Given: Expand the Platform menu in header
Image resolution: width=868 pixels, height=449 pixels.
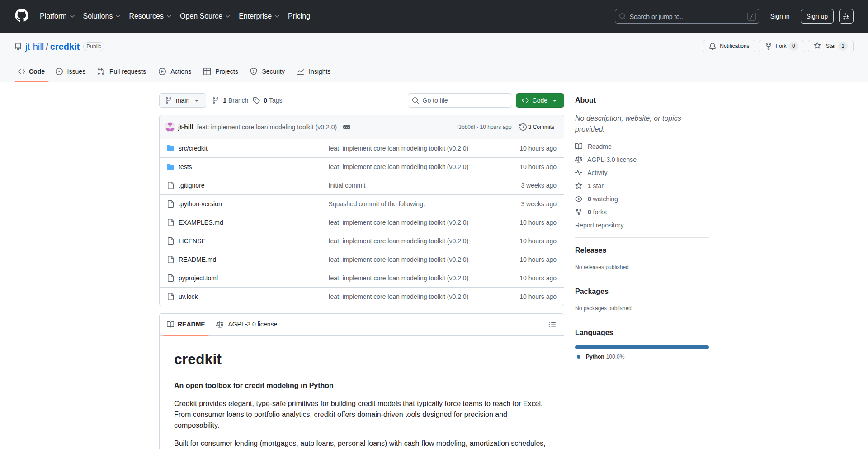Looking at the screenshot, I should tap(57, 16).
